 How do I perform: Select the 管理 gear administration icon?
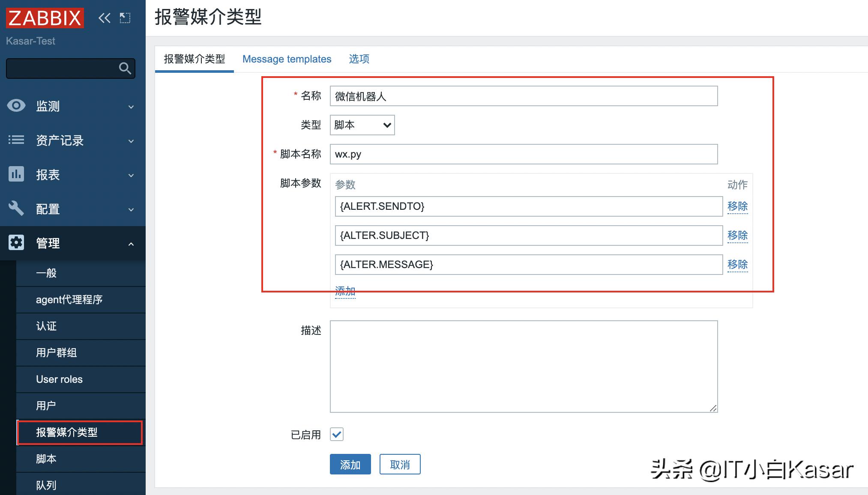click(16, 242)
